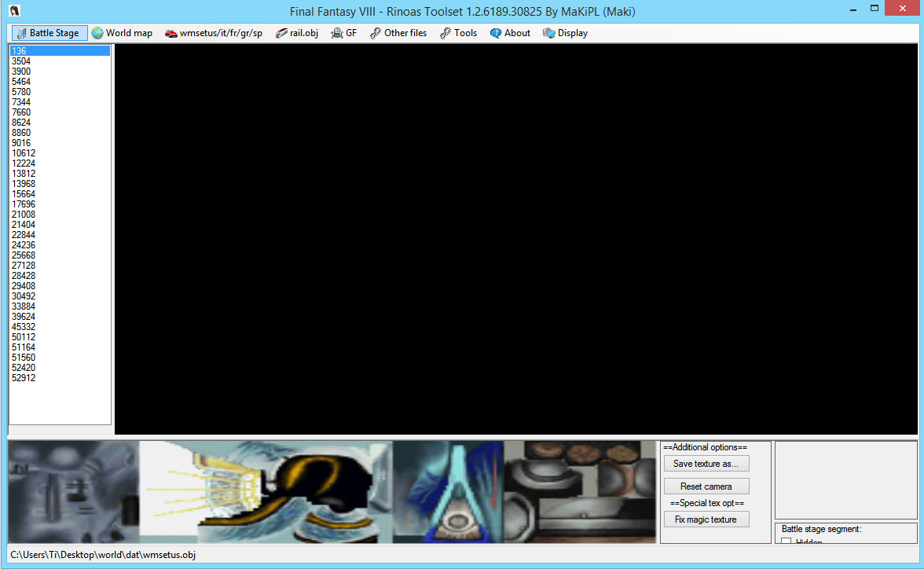The height and width of the screenshot is (569, 924).
Task: Select list entry 12224
Action: tap(60, 163)
